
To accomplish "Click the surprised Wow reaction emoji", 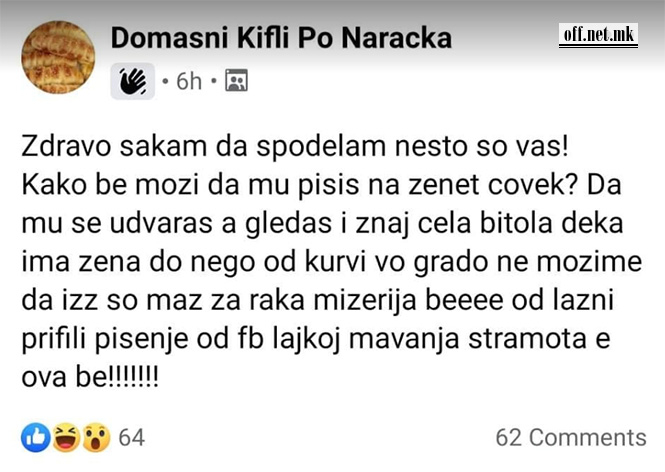I will (96, 437).
